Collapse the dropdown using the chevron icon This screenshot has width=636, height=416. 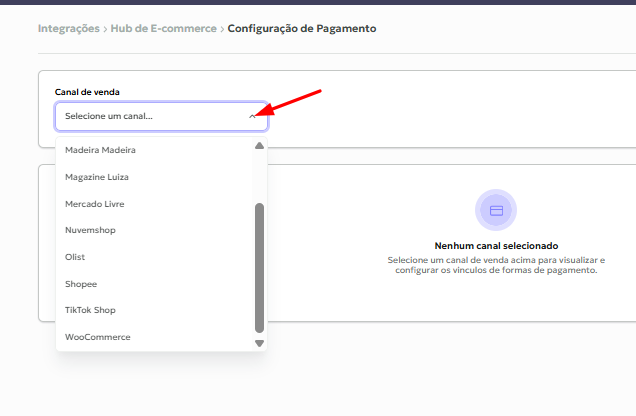click(x=252, y=116)
